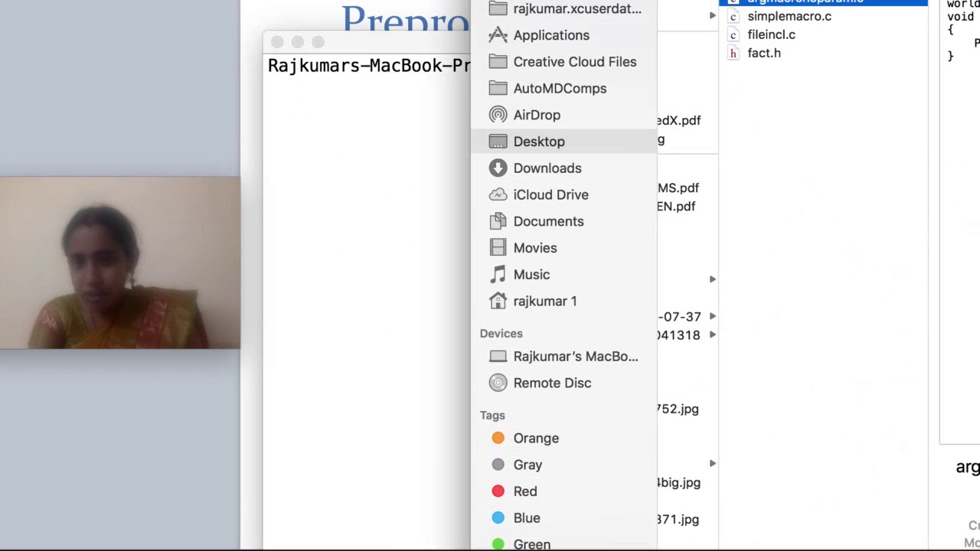Select the image ending in 4big.jpg

pyautogui.click(x=679, y=482)
